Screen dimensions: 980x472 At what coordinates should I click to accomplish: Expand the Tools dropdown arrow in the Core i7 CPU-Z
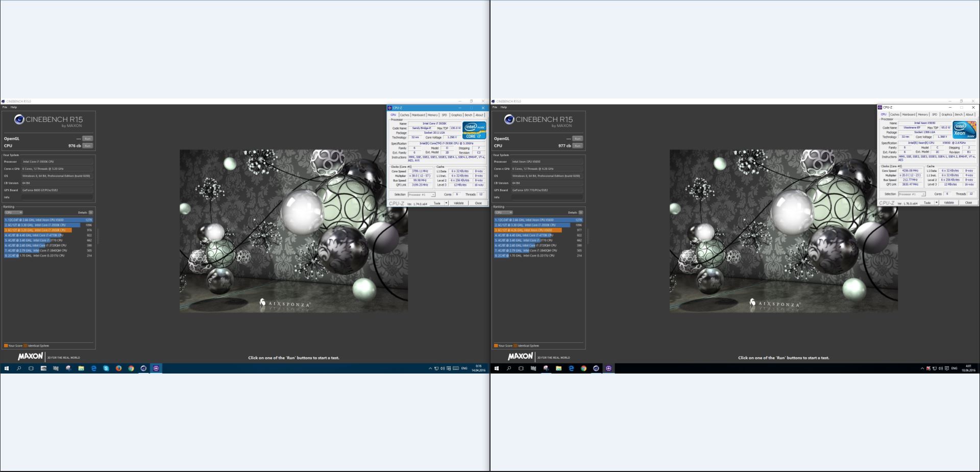click(x=446, y=203)
